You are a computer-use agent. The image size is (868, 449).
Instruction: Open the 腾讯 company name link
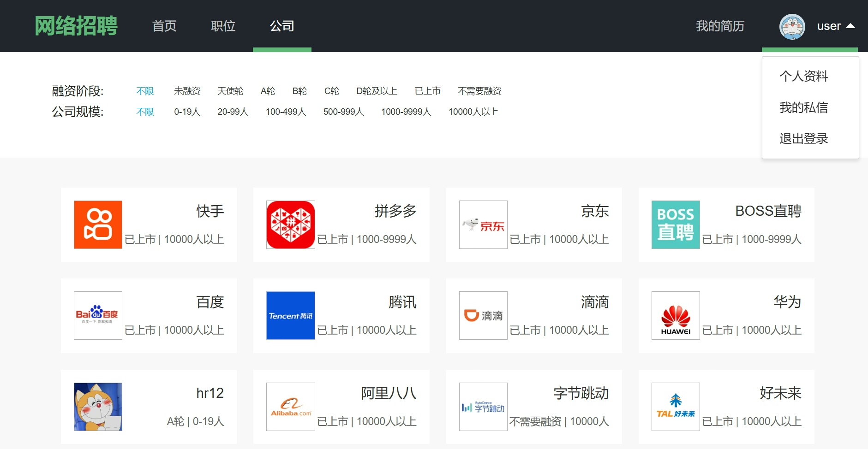click(402, 302)
